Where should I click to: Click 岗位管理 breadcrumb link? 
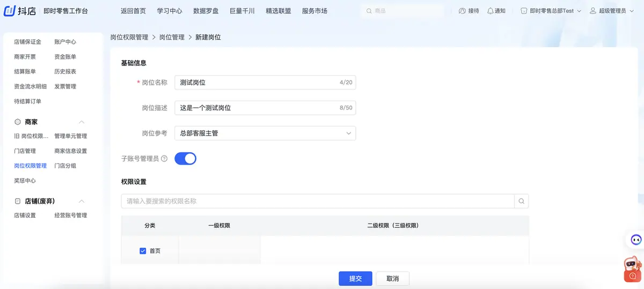pyautogui.click(x=172, y=38)
